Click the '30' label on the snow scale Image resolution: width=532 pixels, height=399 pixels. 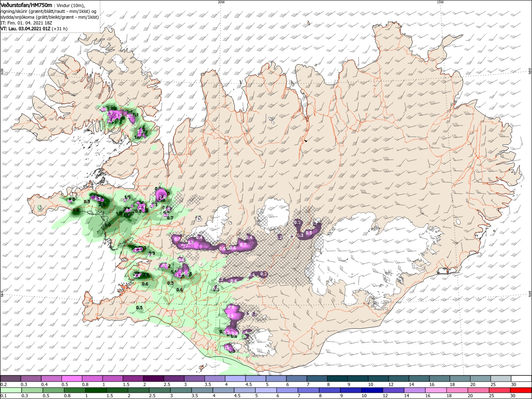click(x=514, y=384)
